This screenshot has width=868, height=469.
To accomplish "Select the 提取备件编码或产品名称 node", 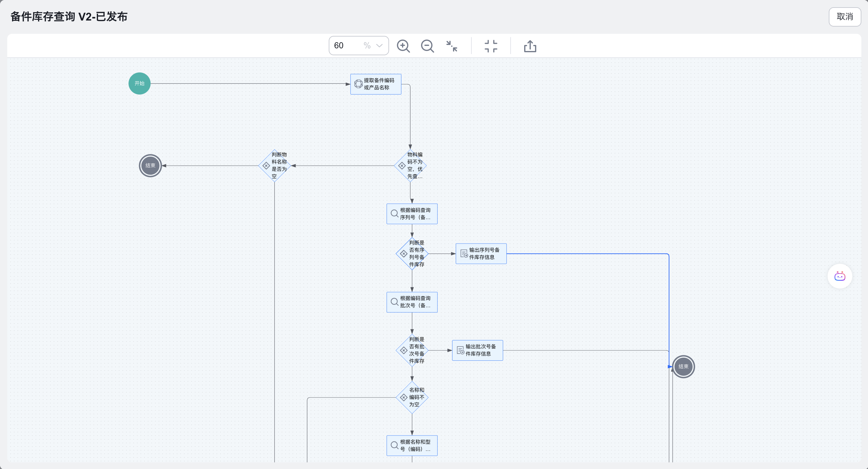I will [376, 84].
